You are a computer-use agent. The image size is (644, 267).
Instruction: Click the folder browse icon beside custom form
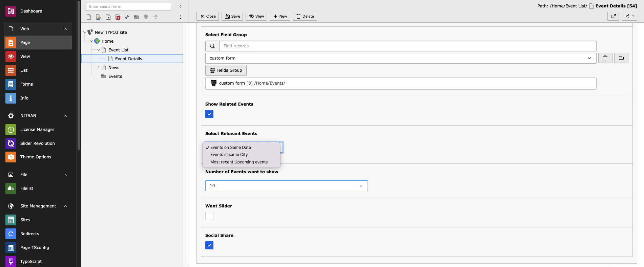tap(621, 58)
